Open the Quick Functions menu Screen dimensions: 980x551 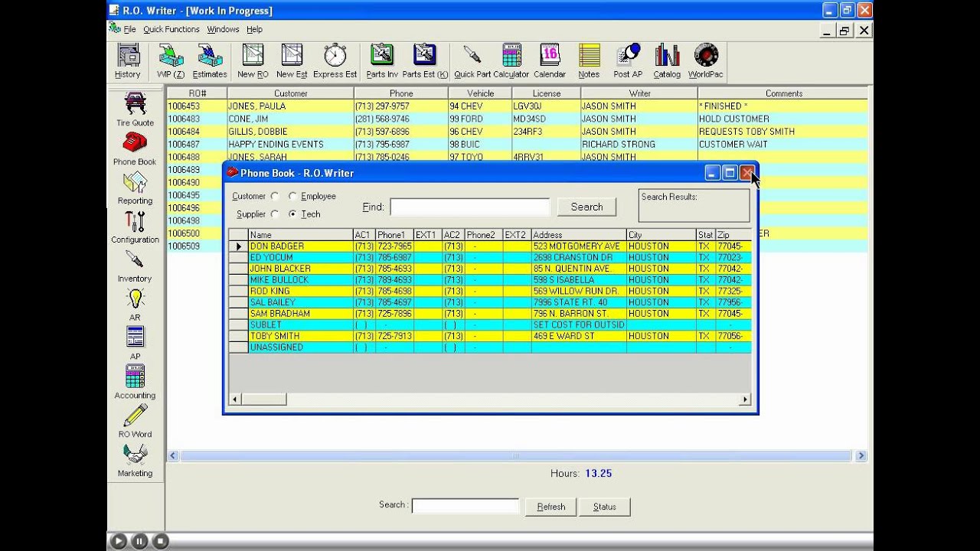tap(171, 29)
